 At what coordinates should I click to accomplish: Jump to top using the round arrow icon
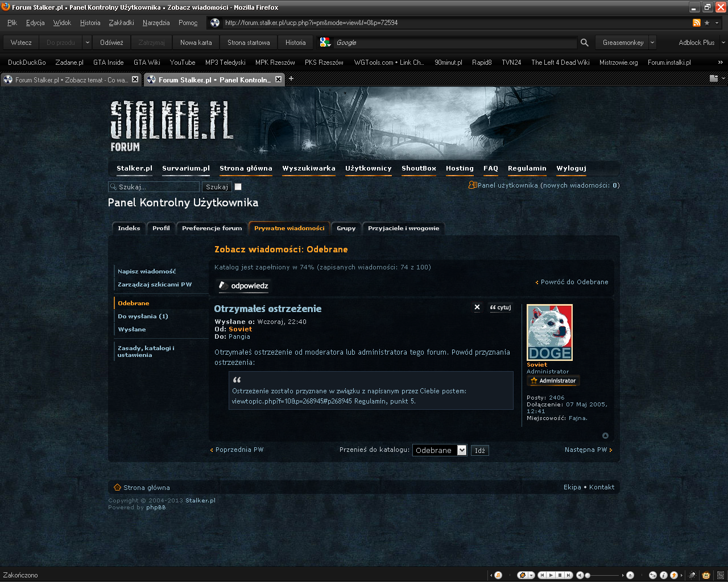605,435
